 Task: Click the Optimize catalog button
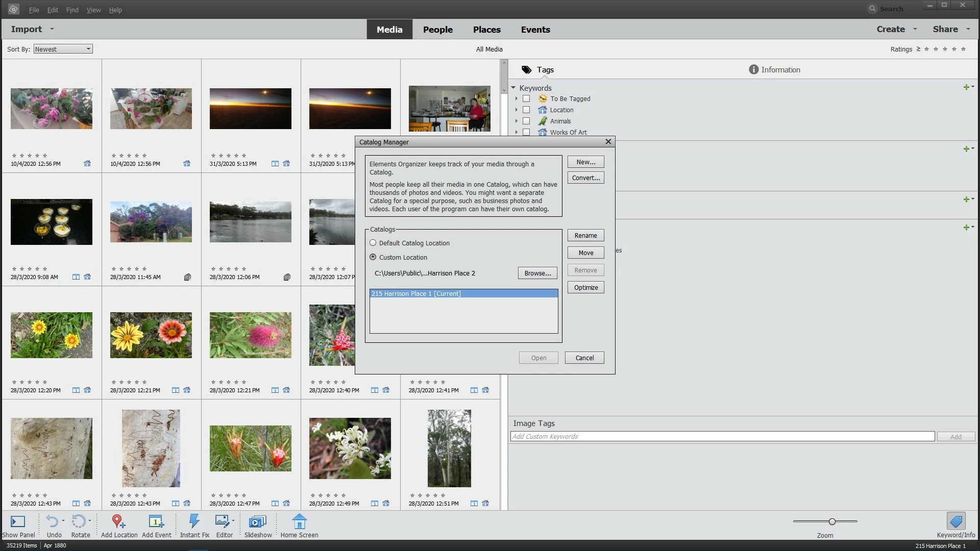[x=585, y=288]
